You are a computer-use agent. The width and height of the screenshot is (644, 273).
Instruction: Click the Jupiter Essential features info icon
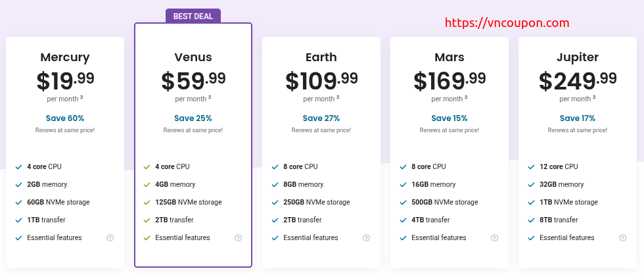point(623,237)
